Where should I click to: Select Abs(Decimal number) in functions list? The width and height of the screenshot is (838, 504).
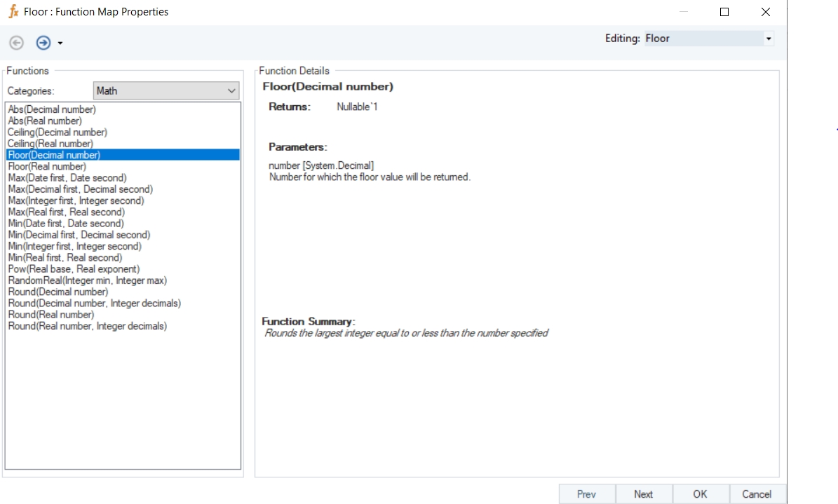[52, 109]
